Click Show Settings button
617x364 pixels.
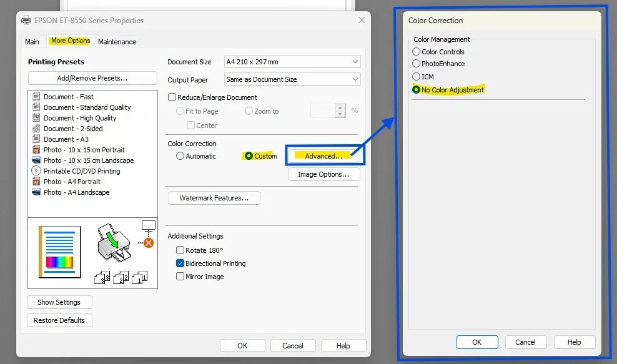(59, 302)
